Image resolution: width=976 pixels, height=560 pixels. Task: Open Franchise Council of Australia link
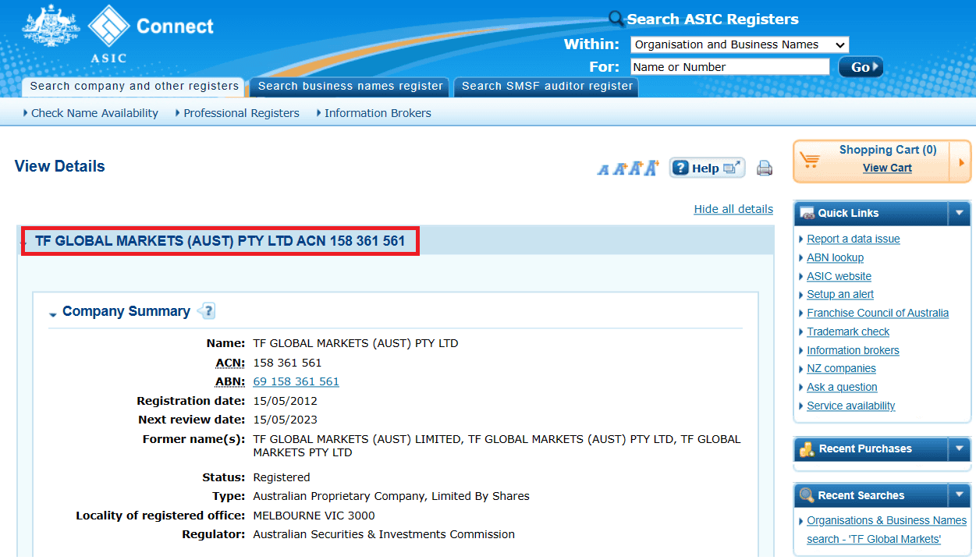(878, 313)
